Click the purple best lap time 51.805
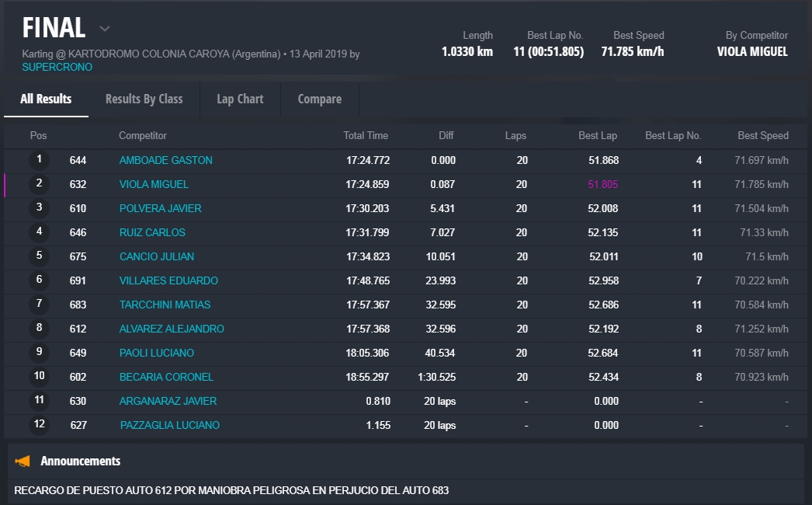The width and height of the screenshot is (812, 505). point(602,184)
